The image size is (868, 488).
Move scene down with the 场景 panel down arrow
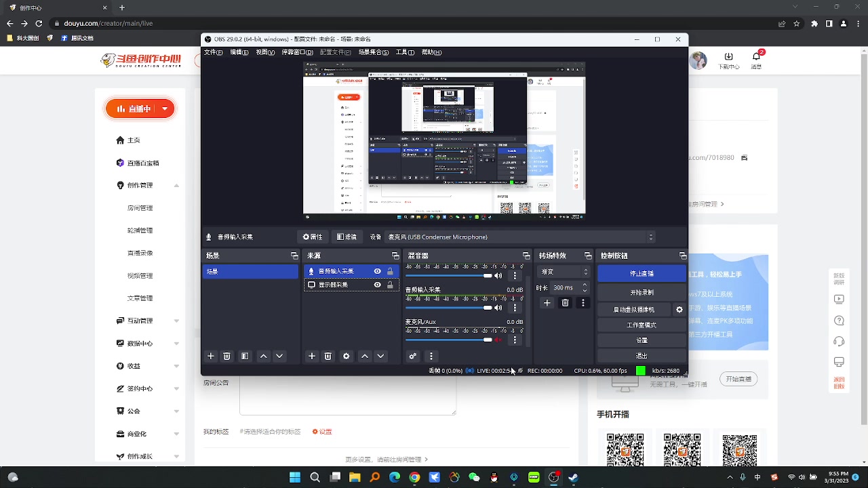[x=279, y=357]
